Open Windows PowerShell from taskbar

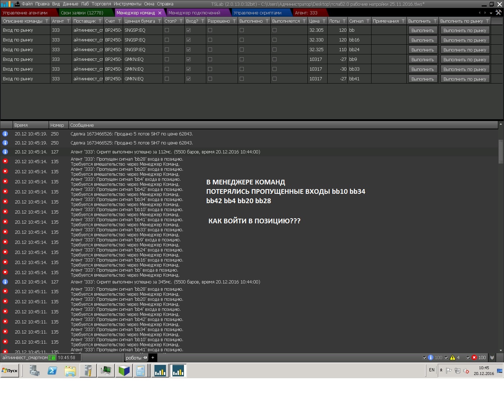(x=52, y=371)
